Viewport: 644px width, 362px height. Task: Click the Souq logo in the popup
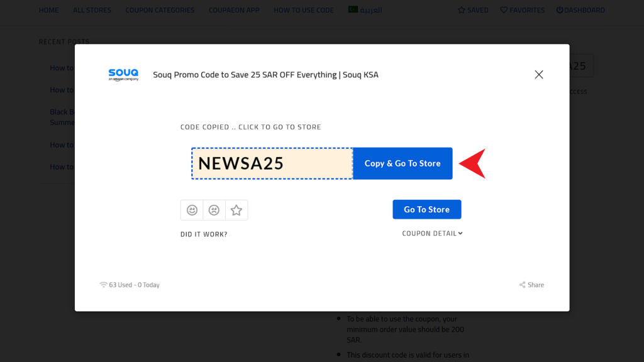[123, 74]
